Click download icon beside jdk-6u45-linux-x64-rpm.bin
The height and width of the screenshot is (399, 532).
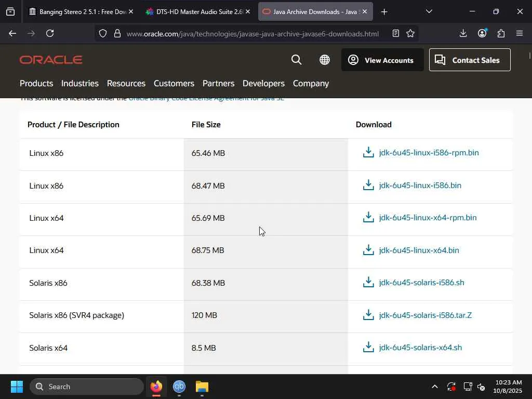[x=368, y=218]
